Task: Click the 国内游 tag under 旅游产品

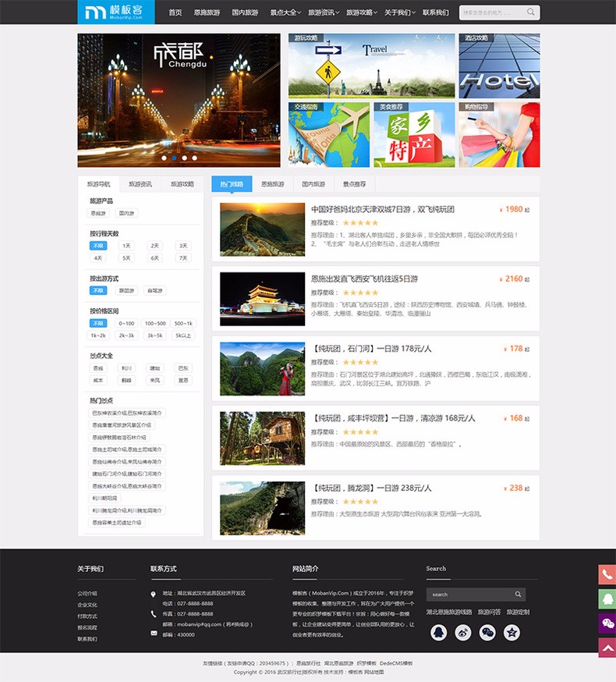Action: [x=126, y=213]
